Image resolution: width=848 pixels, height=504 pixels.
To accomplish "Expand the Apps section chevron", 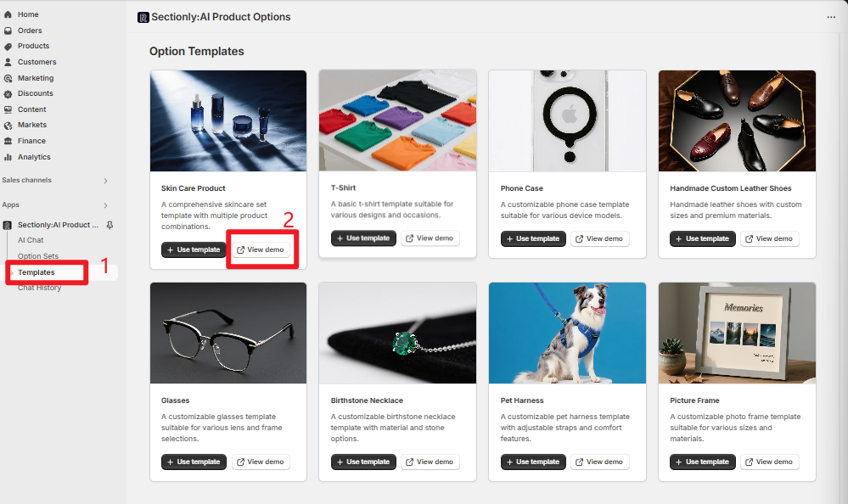I will tap(105, 205).
